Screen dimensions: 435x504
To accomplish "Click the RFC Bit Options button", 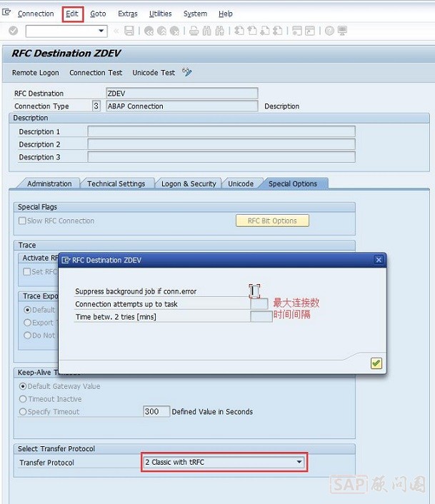I will 272,221.
